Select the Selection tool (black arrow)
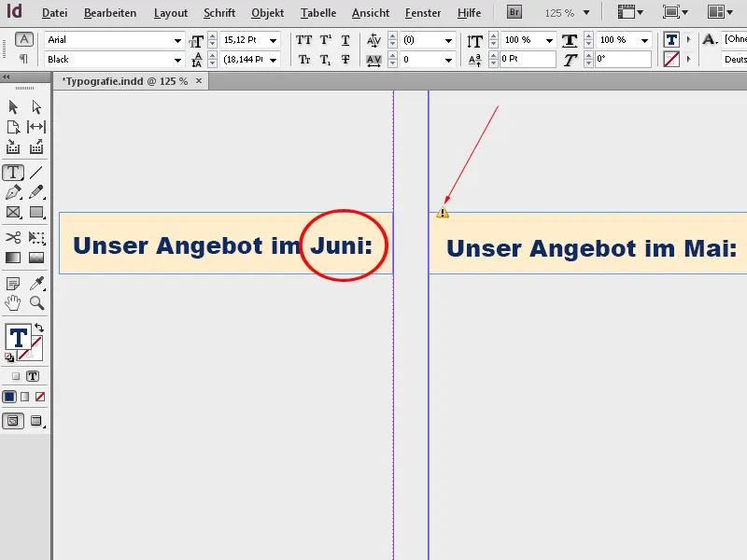The height and width of the screenshot is (560, 747). tap(13, 107)
